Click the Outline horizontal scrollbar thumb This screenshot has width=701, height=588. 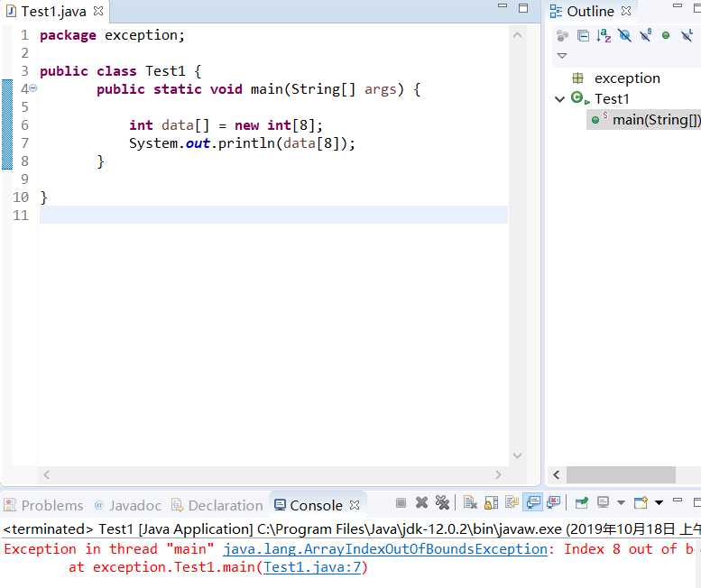(621, 474)
